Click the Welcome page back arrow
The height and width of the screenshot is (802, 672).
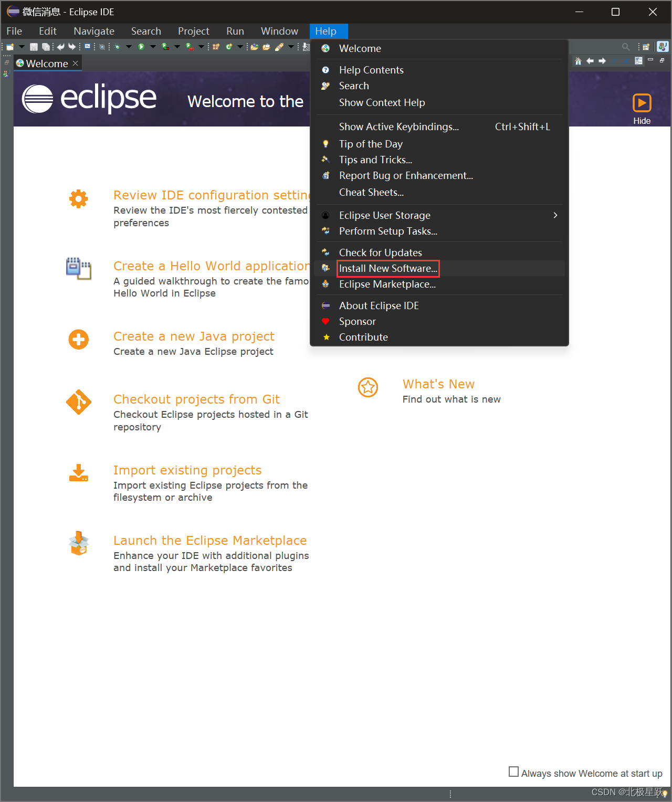pyautogui.click(x=590, y=61)
